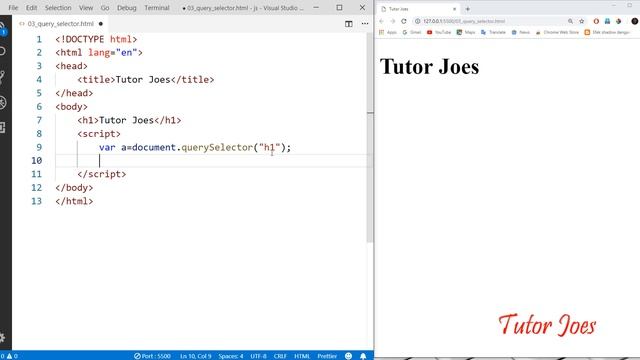Screen dimensions: 640x360
Task: Change encoding via UTF-8 status item
Action: click(258, 356)
